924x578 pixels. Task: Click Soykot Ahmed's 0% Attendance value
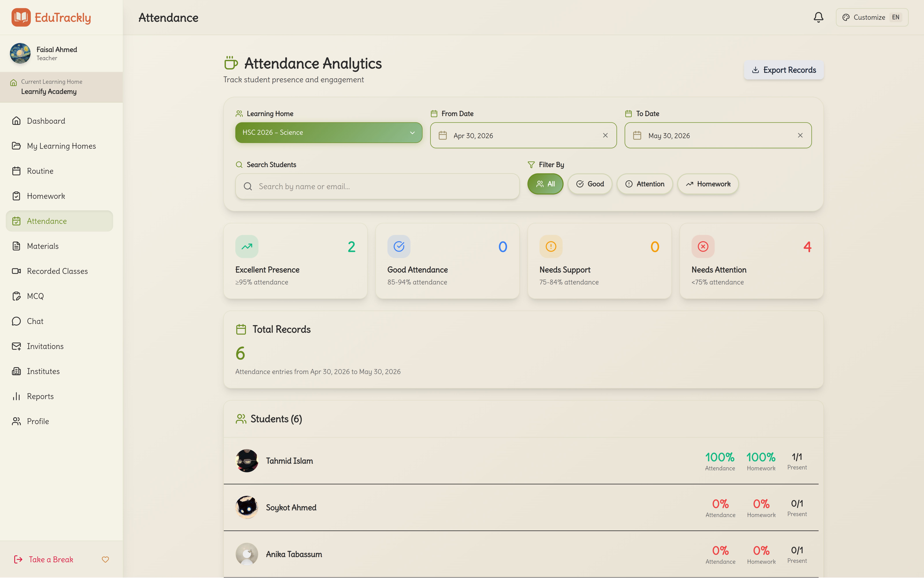pos(720,504)
